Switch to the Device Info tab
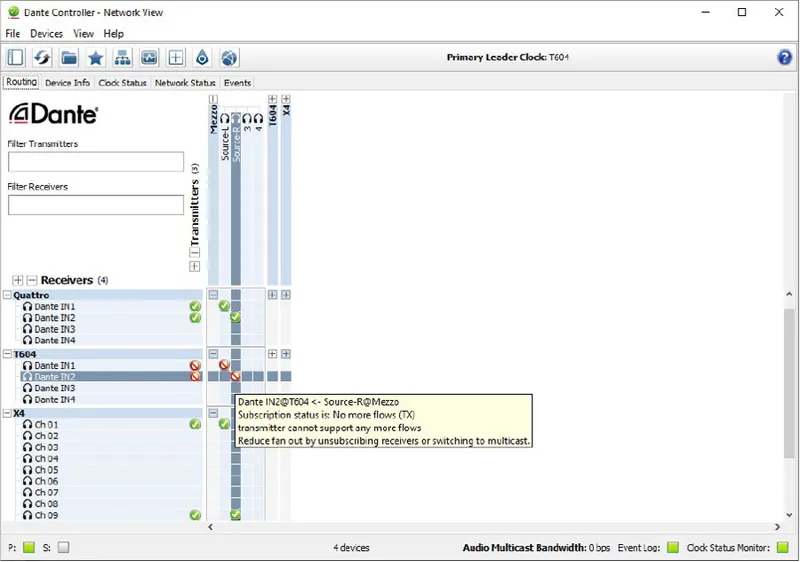The width and height of the screenshot is (800, 562). (x=67, y=83)
